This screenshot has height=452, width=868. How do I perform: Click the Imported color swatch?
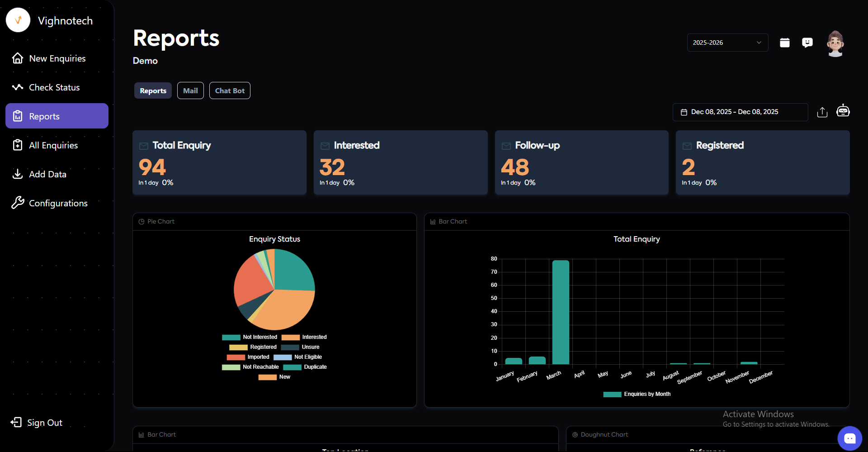(236, 357)
